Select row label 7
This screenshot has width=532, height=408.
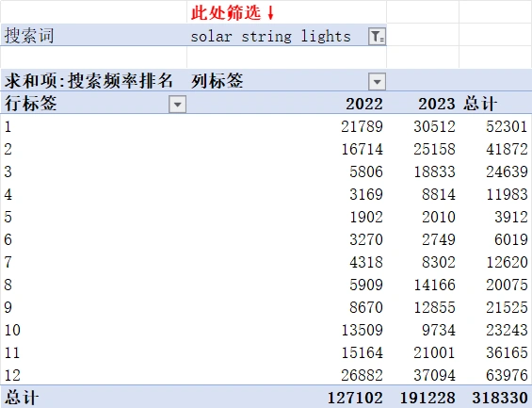tap(8, 262)
